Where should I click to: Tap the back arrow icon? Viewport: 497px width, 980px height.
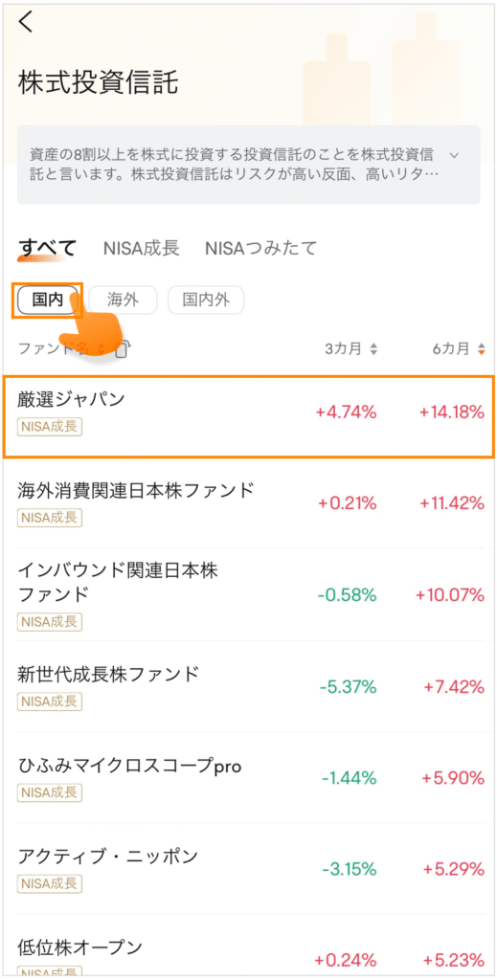[x=26, y=22]
